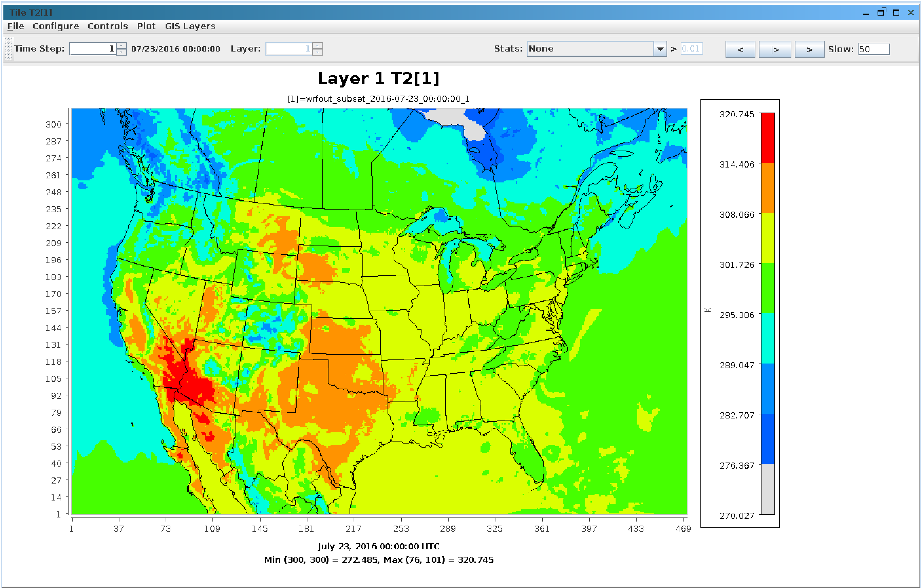
Task: Step back to previous time step
Action: pos(740,49)
